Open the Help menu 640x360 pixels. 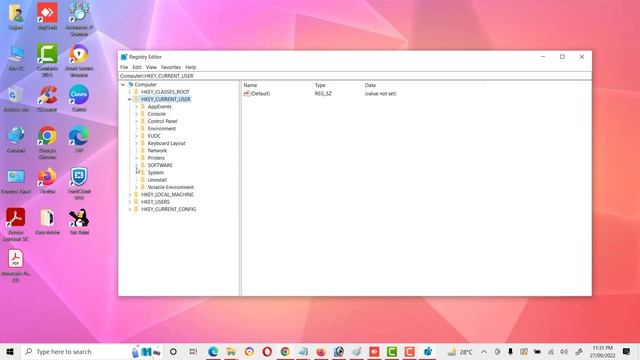pyautogui.click(x=191, y=67)
